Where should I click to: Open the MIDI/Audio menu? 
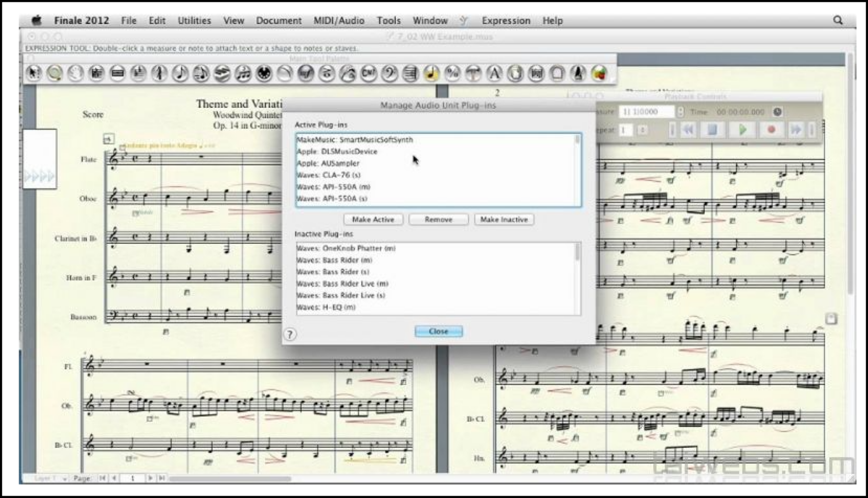pyautogui.click(x=339, y=20)
